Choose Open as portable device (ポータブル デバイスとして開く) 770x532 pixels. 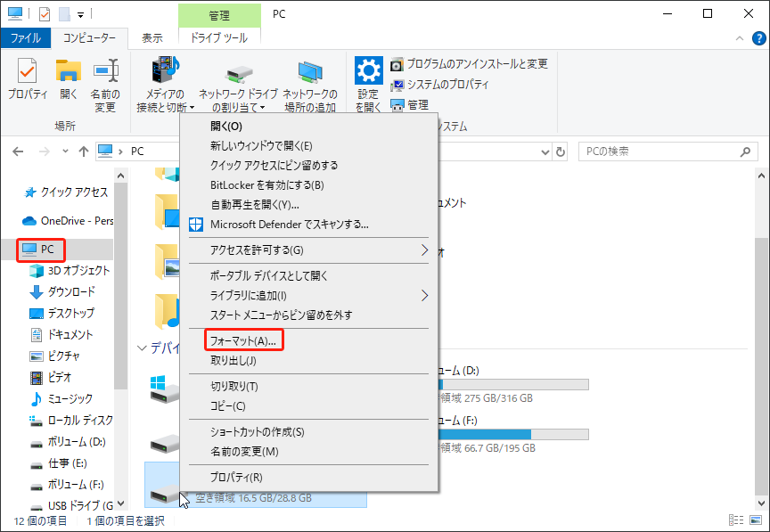[309, 275]
